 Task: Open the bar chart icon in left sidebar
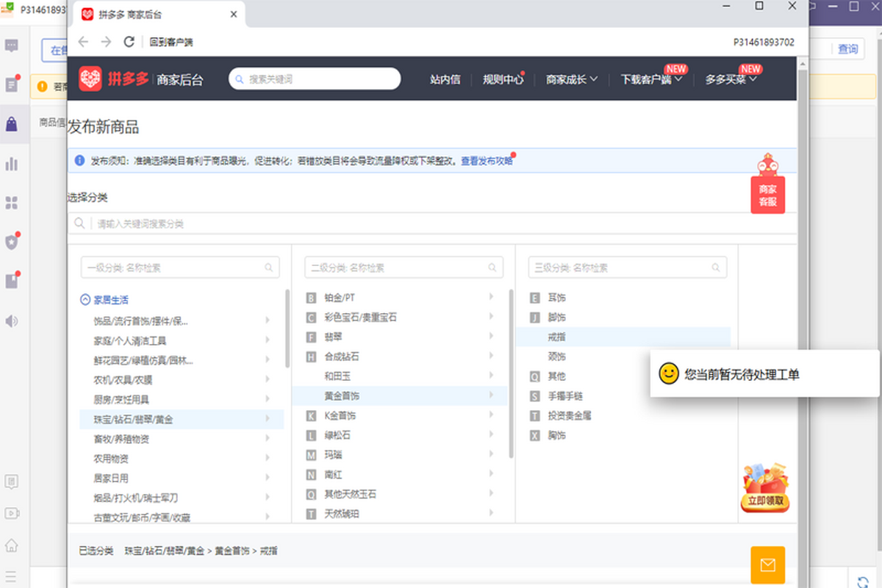11,163
